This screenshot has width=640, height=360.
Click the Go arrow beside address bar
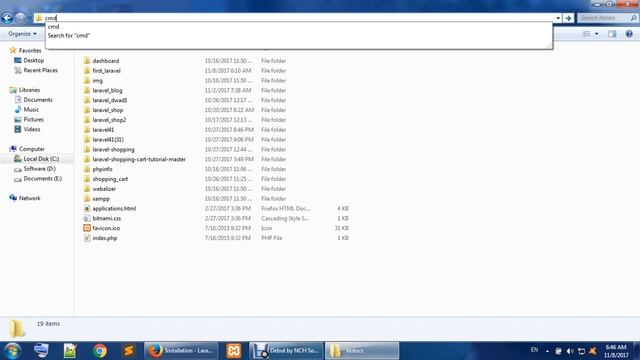click(x=568, y=18)
